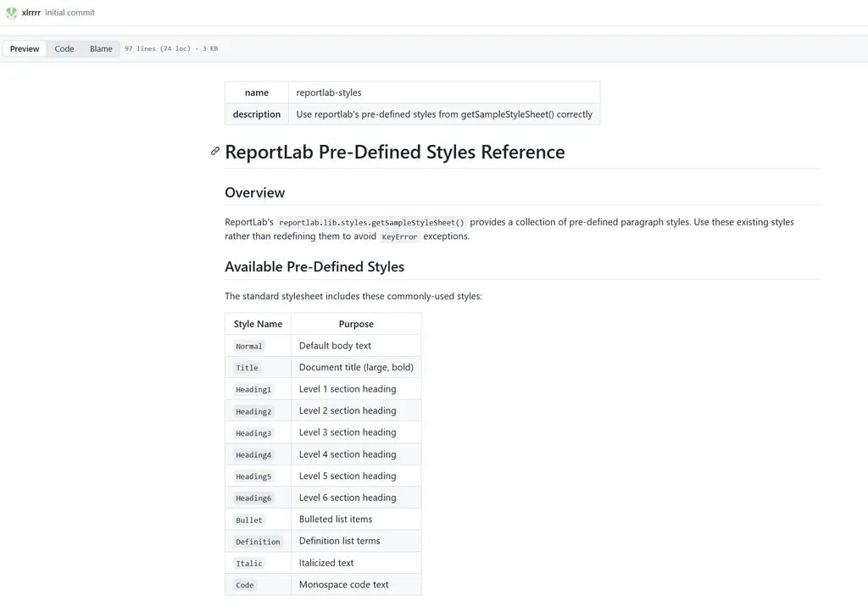Click the standard stylesheet intro sentence

pos(353,296)
